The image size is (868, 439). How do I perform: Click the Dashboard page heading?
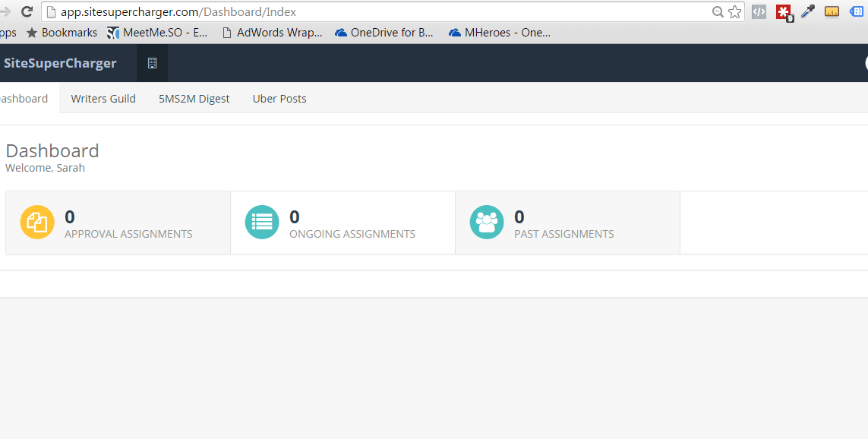pos(52,150)
